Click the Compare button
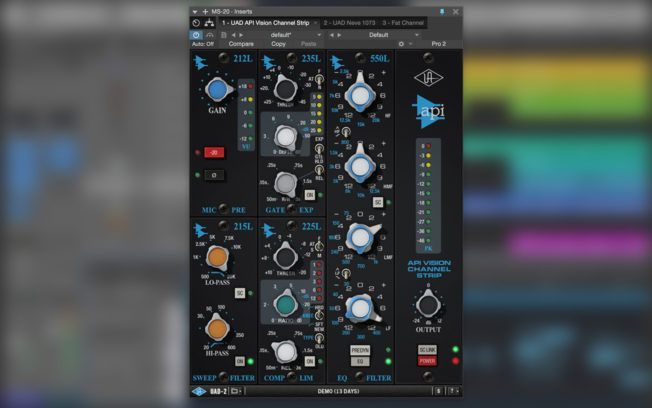Viewport: 652px width, 408px height. (241, 44)
